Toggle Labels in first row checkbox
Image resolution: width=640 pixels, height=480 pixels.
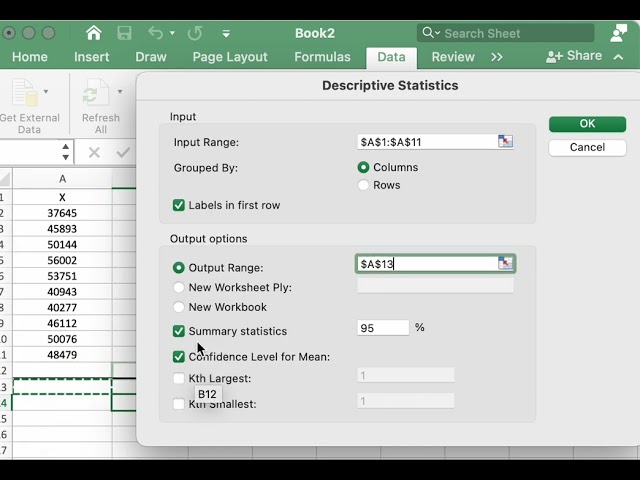pyautogui.click(x=179, y=205)
